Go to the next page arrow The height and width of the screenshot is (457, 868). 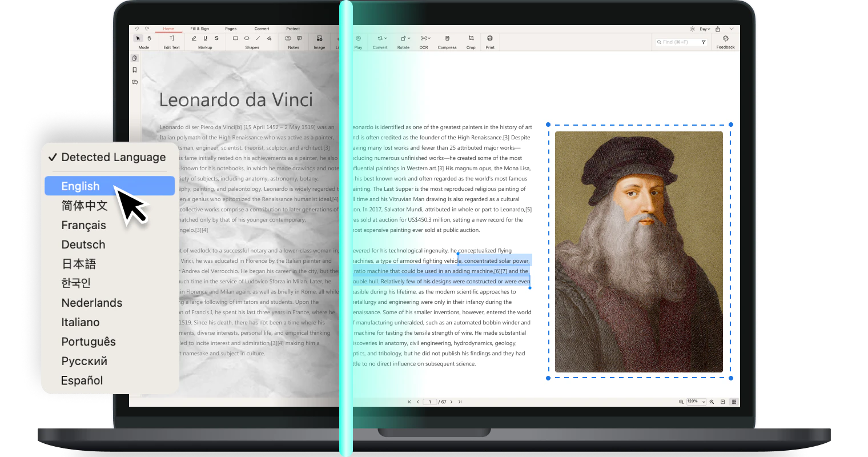[451, 402]
